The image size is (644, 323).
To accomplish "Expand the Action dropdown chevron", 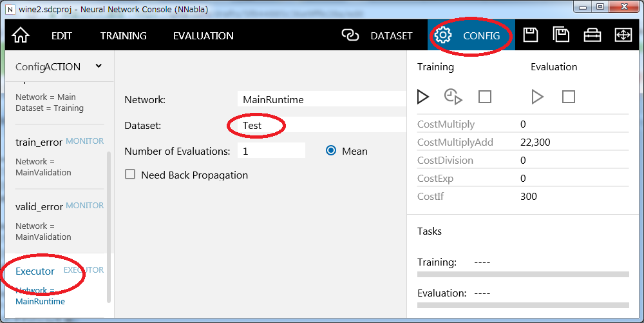I will tap(99, 66).
